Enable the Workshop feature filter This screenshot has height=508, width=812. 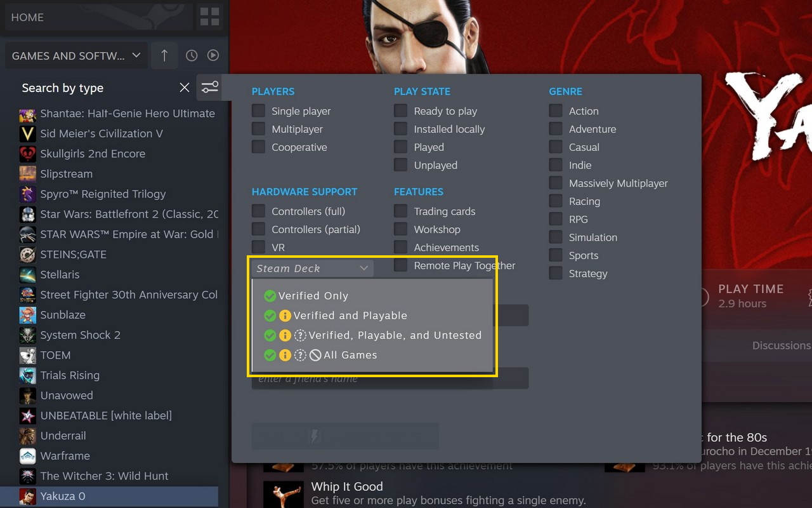point(400,229)
